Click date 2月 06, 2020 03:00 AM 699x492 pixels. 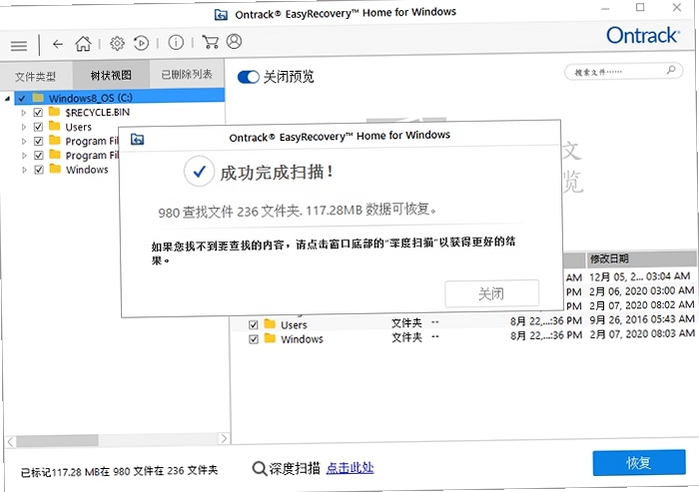tap(642, 291)
